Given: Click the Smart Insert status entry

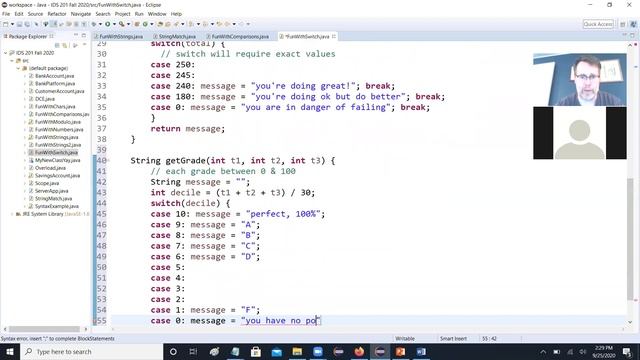Looking at the screenshot, I should tap(453, 338).
